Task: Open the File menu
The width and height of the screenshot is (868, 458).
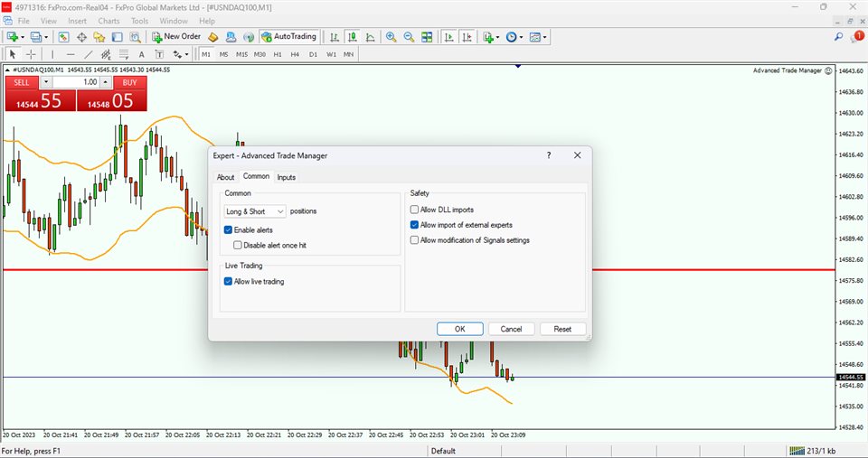Action: (24, 21)
